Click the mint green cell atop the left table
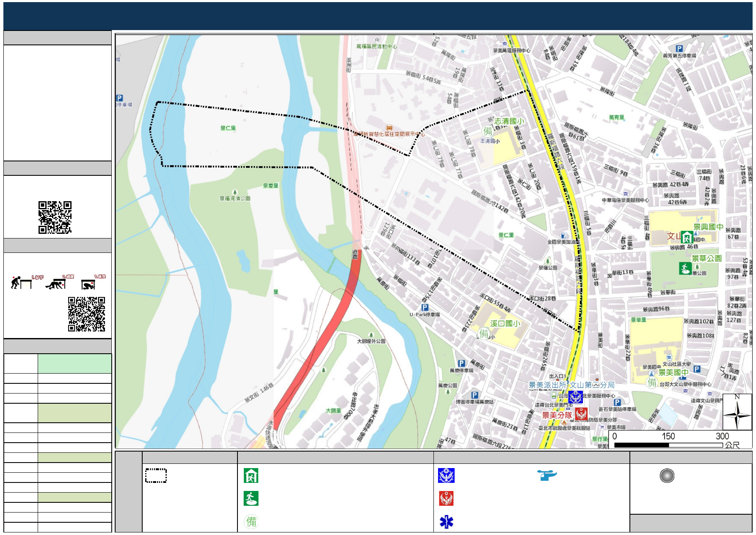 coord(74,363)
